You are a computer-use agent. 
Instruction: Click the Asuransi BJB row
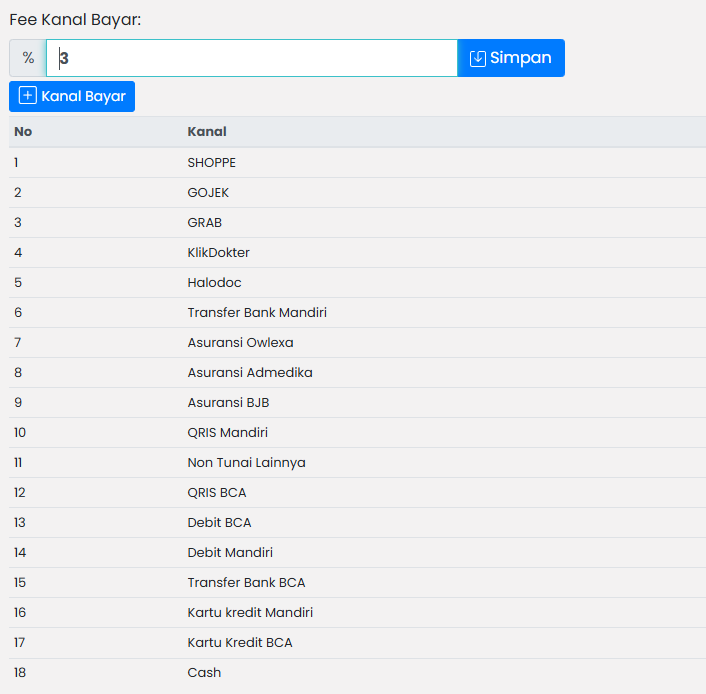coord(228,403)
